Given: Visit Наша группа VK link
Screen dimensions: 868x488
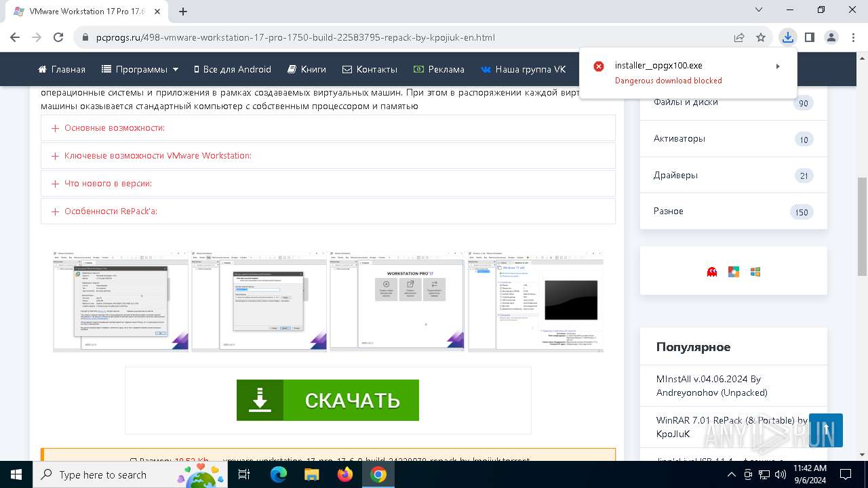Looking at the screenshot, I should [x=523, y=69].
